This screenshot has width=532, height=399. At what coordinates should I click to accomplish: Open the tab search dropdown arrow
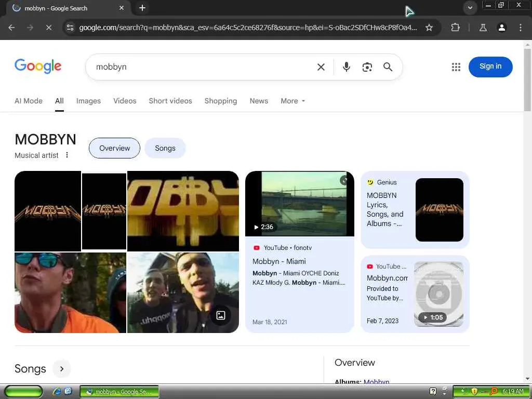[470, 8]
